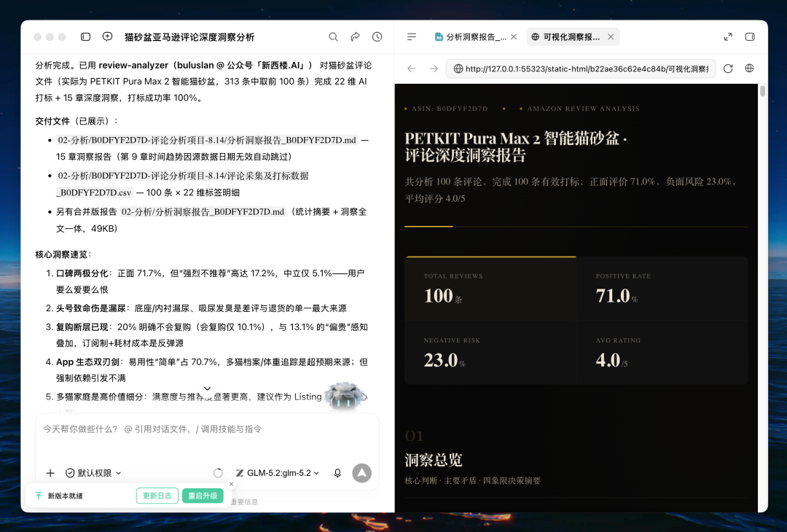Click 核心洞察速览 heading in chat
The width and height of the screenshot is (787, 532).
pyautogui.click(x=60, y=254)
